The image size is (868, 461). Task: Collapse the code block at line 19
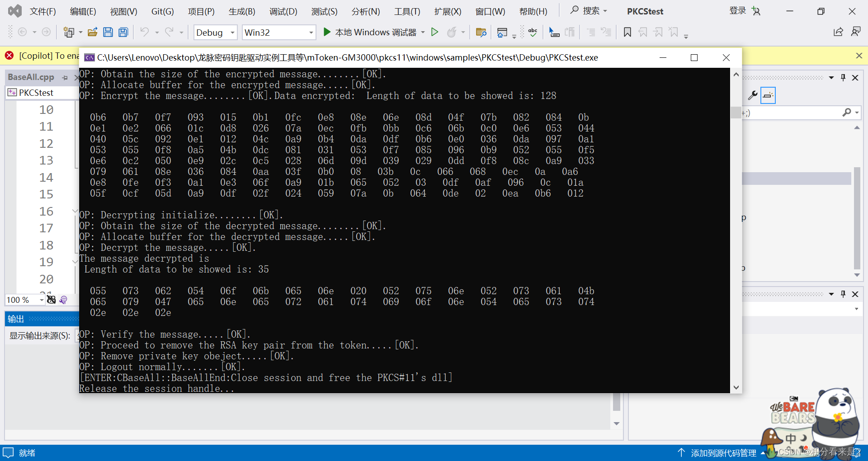(x=75, y=262)
